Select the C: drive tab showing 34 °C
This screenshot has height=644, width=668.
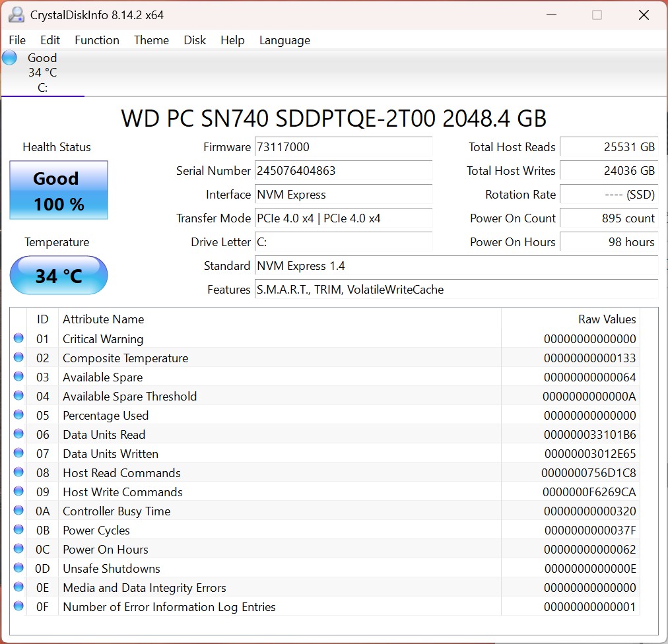42,73
